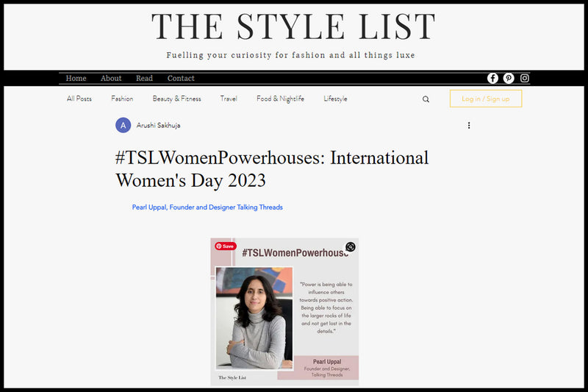The height and width of the screenshot is (392, 588).
Task: Open the Read menu item
Action: coord(144,79)
